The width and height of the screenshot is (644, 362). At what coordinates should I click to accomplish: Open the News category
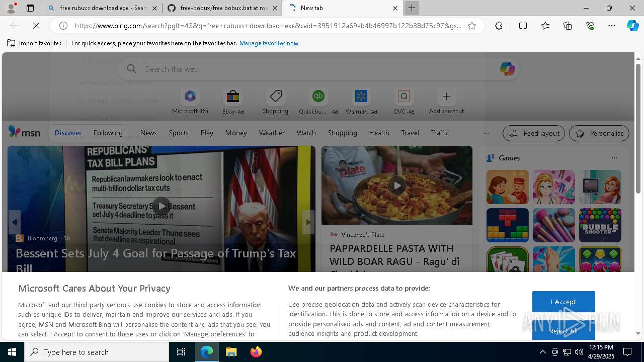148,133
